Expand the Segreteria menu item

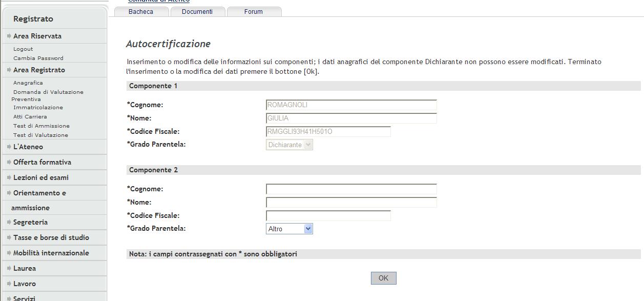tap(30, 222)
